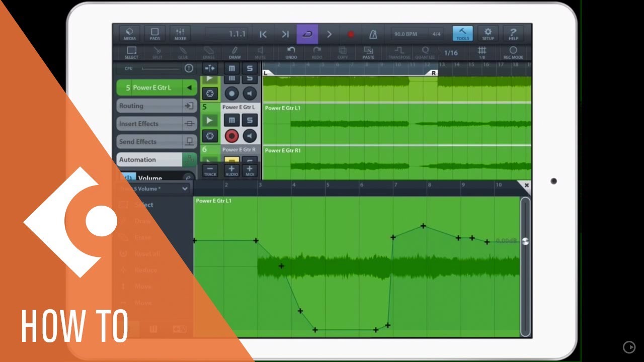The height and width of the screenshot is (362, 644).
Task: Open the Help menu
Action: point(513,34)
